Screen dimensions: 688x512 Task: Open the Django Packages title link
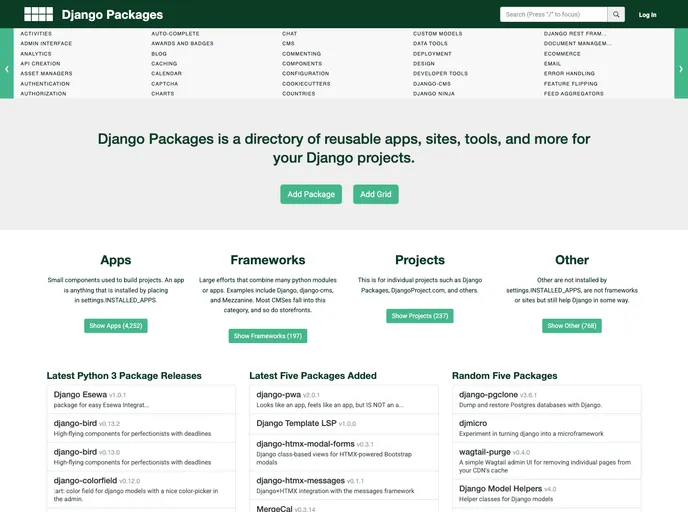coord(112,14)
